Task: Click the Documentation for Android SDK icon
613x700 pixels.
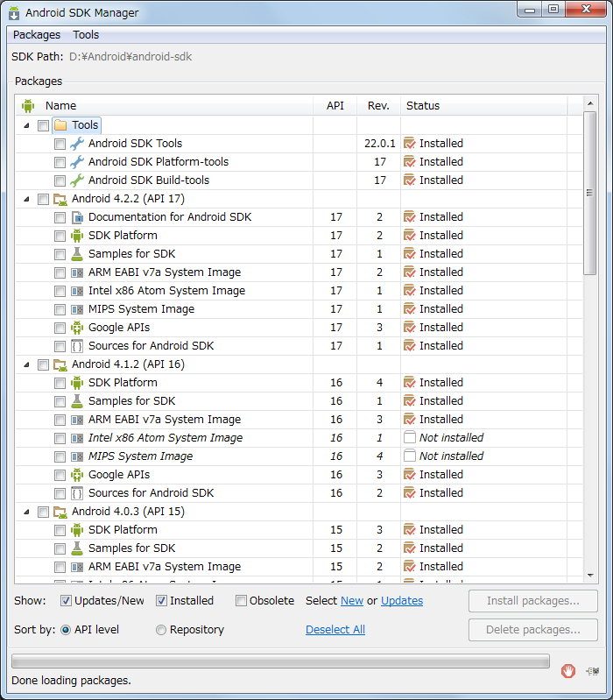Action: [x=77, y=217]
